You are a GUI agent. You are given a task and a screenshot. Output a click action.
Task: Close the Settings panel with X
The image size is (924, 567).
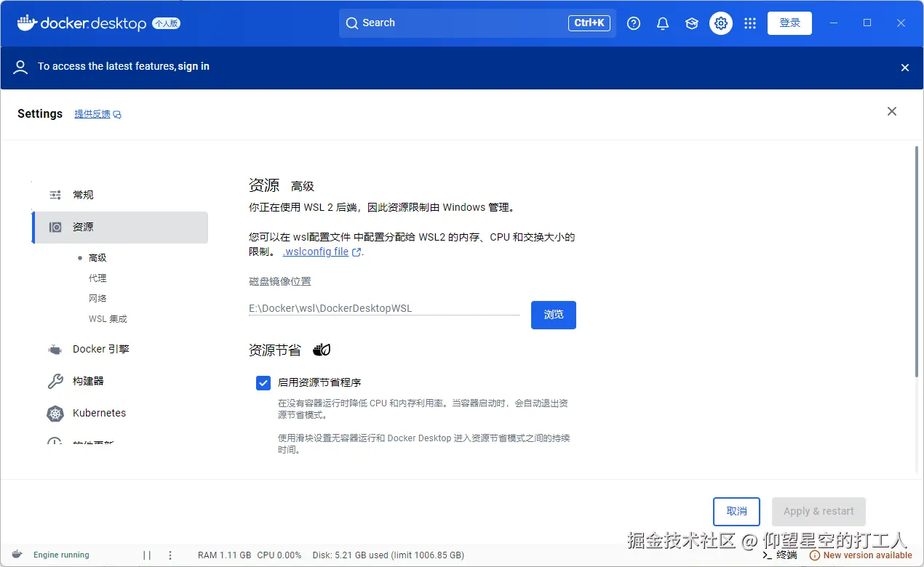(892, 111)
